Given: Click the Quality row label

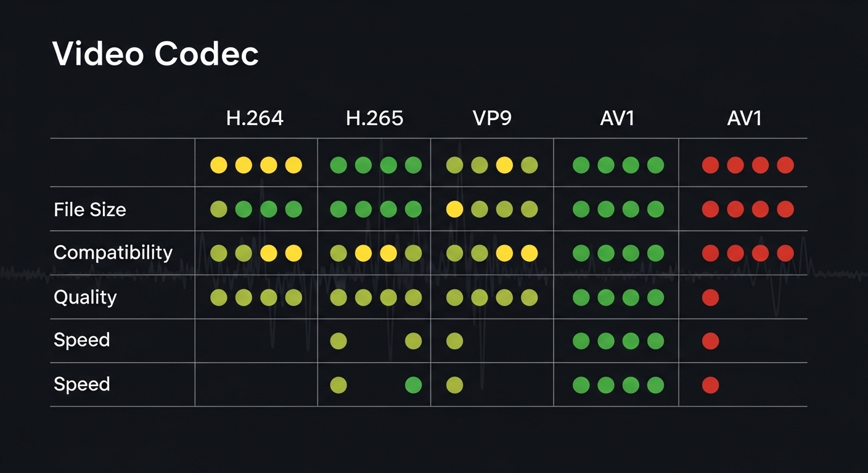Looking at the screenshot, I should (x=85, y=297).
